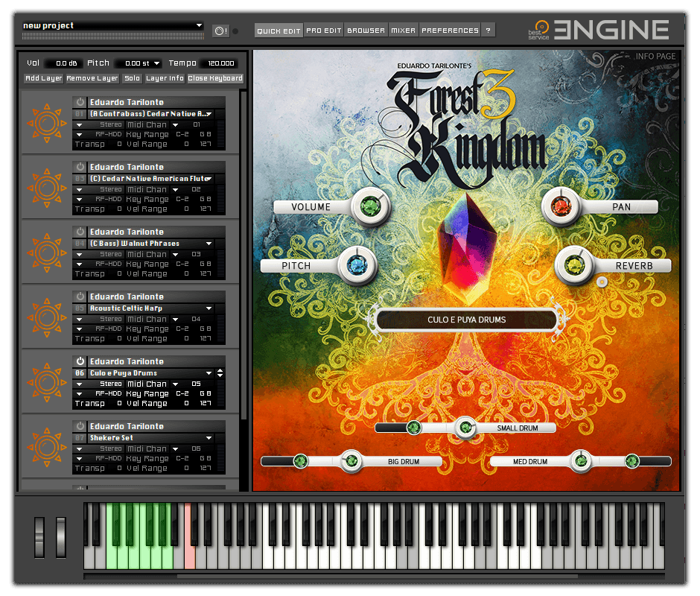Open the INFO PAGE link
Image resolution: width=700 pixels, height=596 pixels.
click(x=655, y=57)
